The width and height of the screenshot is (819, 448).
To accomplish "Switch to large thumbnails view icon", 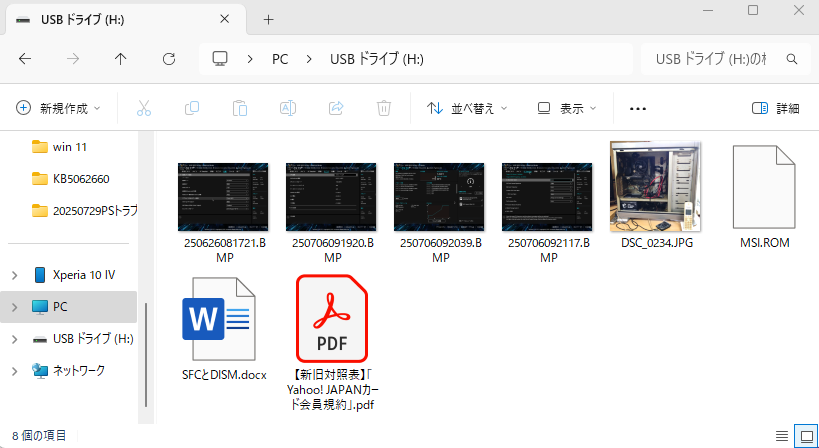I will point(806,435).
